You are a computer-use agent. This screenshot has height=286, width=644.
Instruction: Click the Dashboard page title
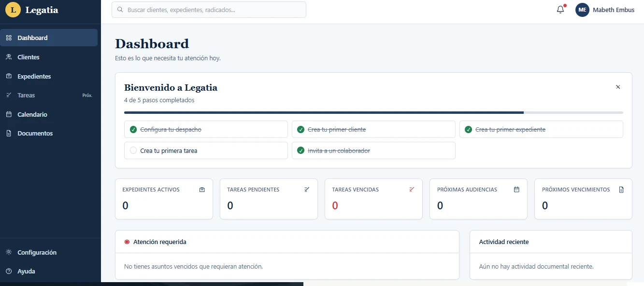(x=152, y=44)
